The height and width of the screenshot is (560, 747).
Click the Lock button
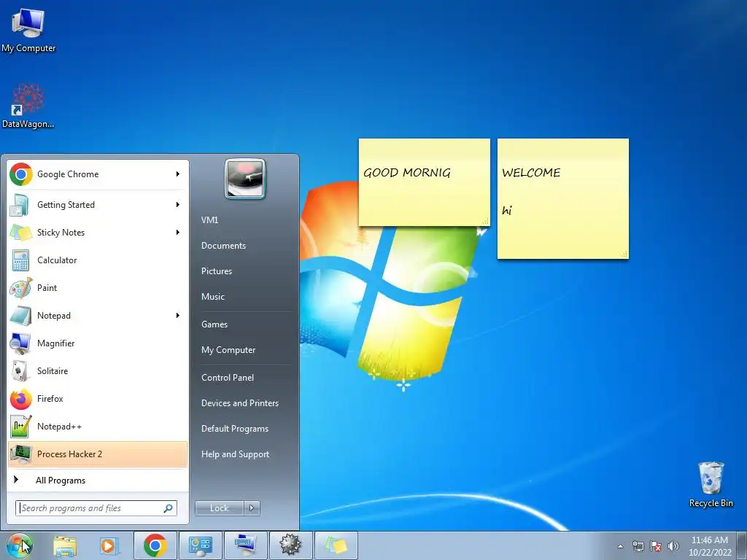click(220, 508)
